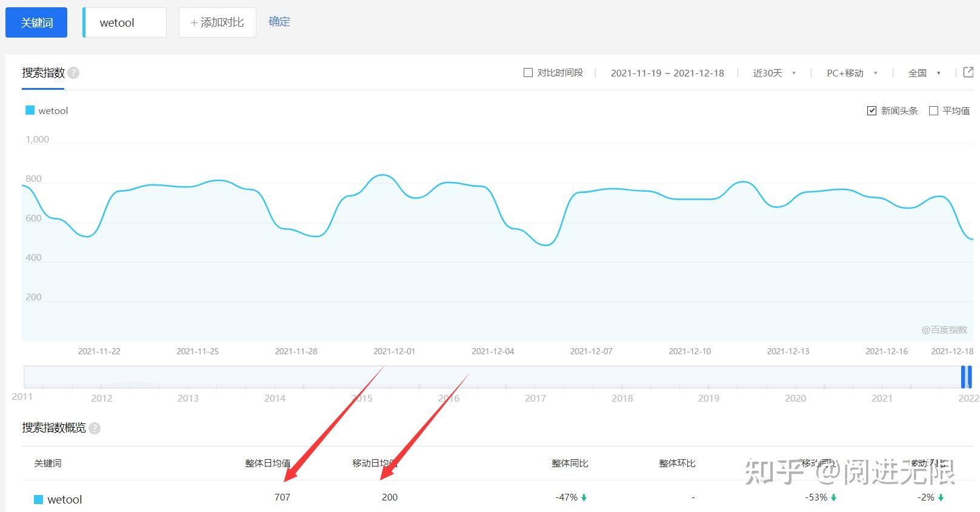Image resolution: width=980 pixels, height=512 pixels.
Task: Enable the 平均值 checkbox
Action: click(x=933, y=111)
